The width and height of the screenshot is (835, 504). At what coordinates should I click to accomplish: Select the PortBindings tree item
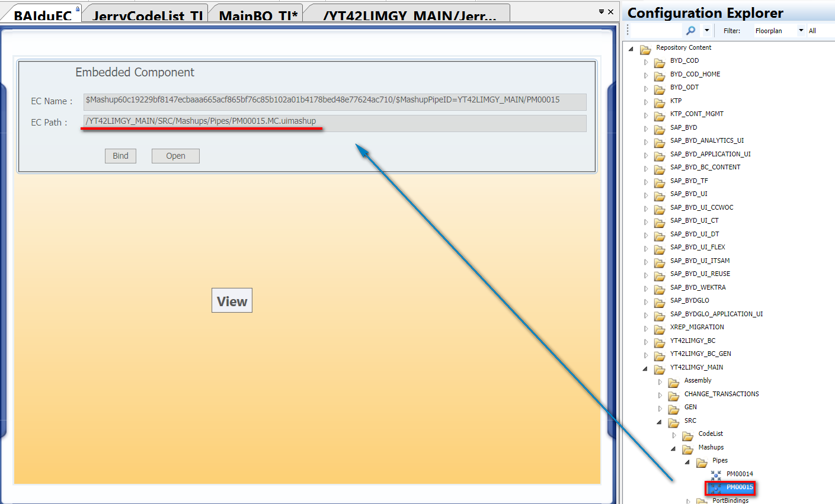[x=730, y=500]
